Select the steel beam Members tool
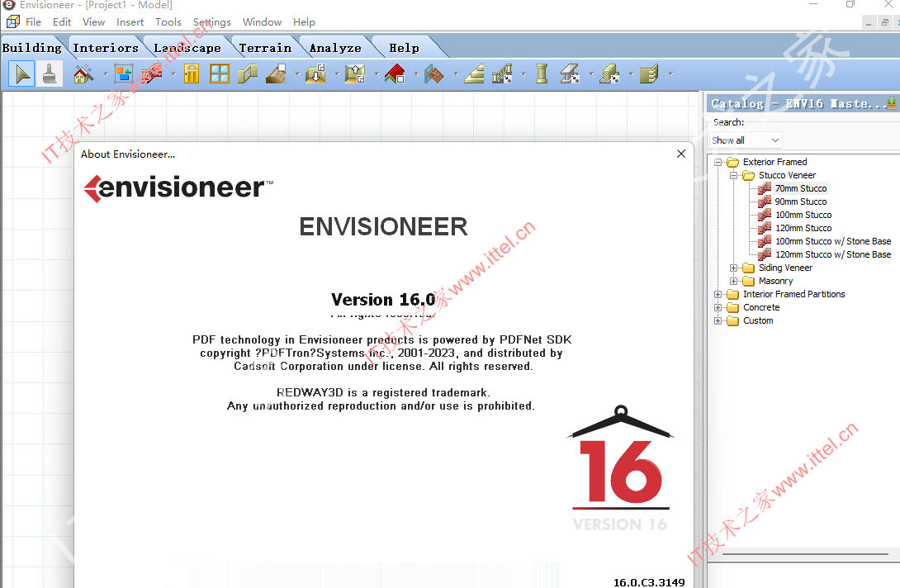 point(570,74)
